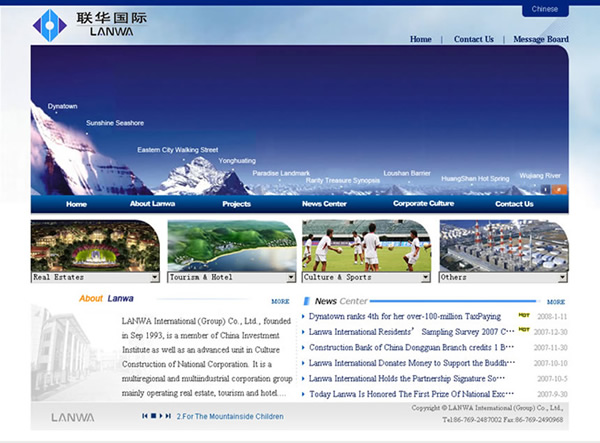Select Eastern City Walking Street label
The image size is (600, 443).
pos(178,150)
